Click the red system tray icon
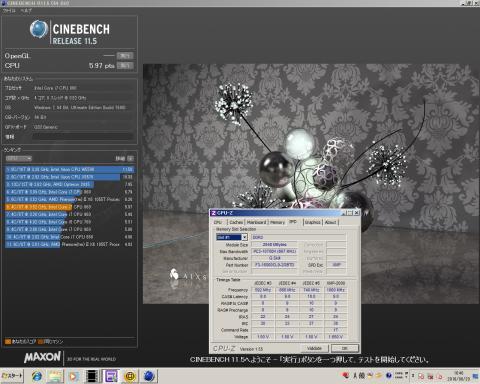Image resolution: width=480 pixels, height=384 pixels. click(x=346, y=376)
